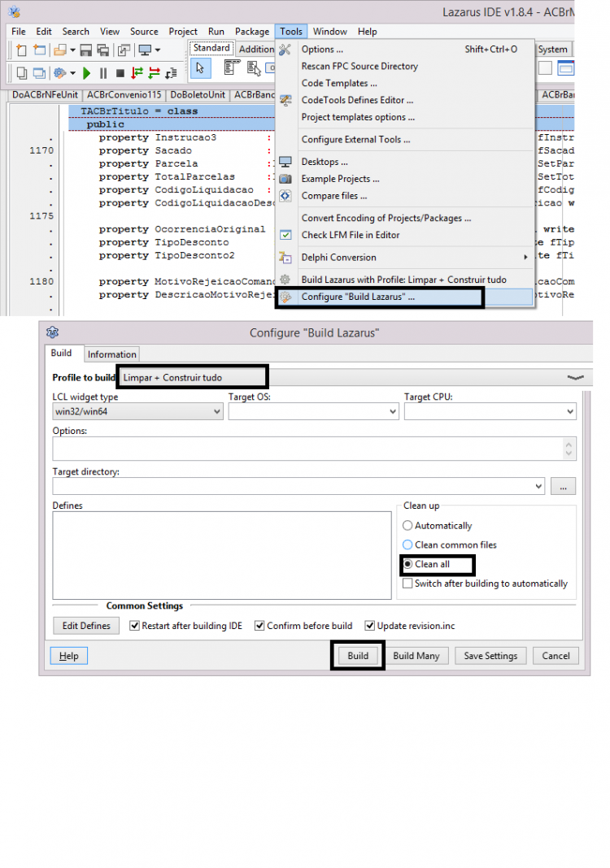
Task: Start the program with green Run arrow
Action: tap(86, 72)
